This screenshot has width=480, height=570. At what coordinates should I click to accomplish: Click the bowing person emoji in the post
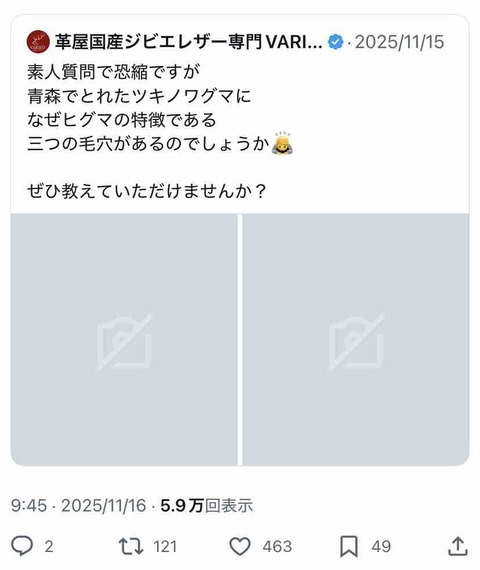(283, 143)
